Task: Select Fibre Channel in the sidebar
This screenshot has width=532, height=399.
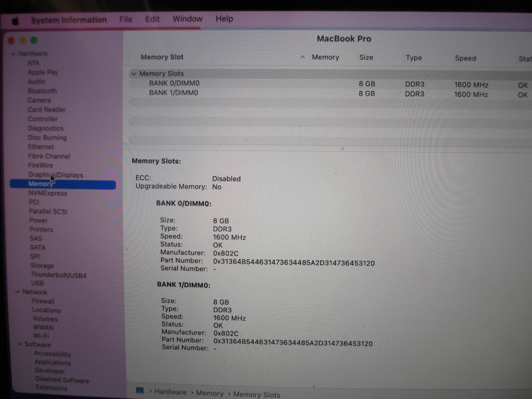Action: point(49,156)
